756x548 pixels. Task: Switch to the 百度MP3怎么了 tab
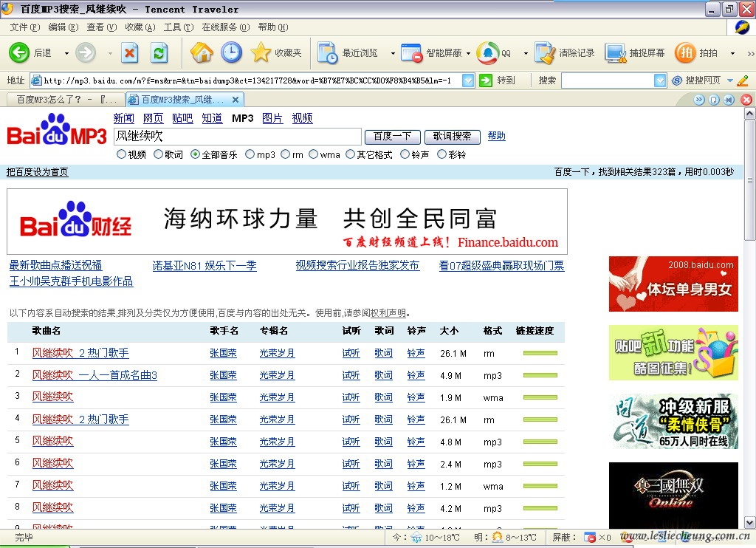tap(66, 100)
